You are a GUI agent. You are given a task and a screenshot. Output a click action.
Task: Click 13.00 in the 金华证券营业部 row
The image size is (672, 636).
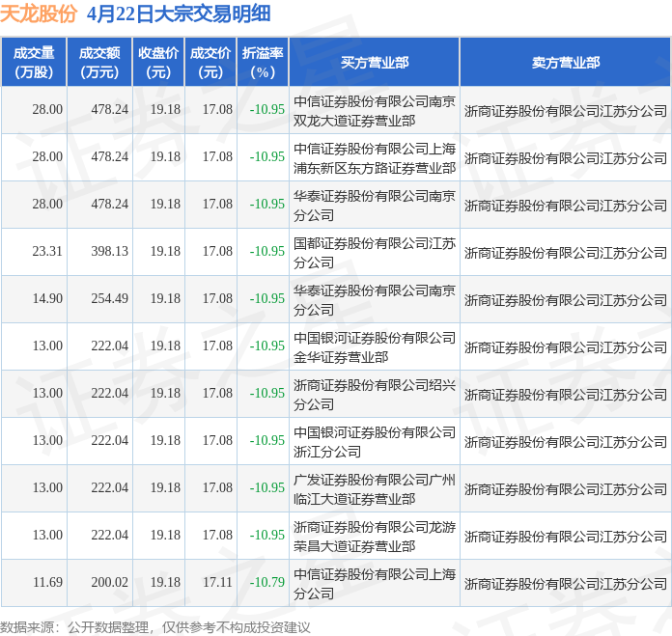click(x=47, y=346)
